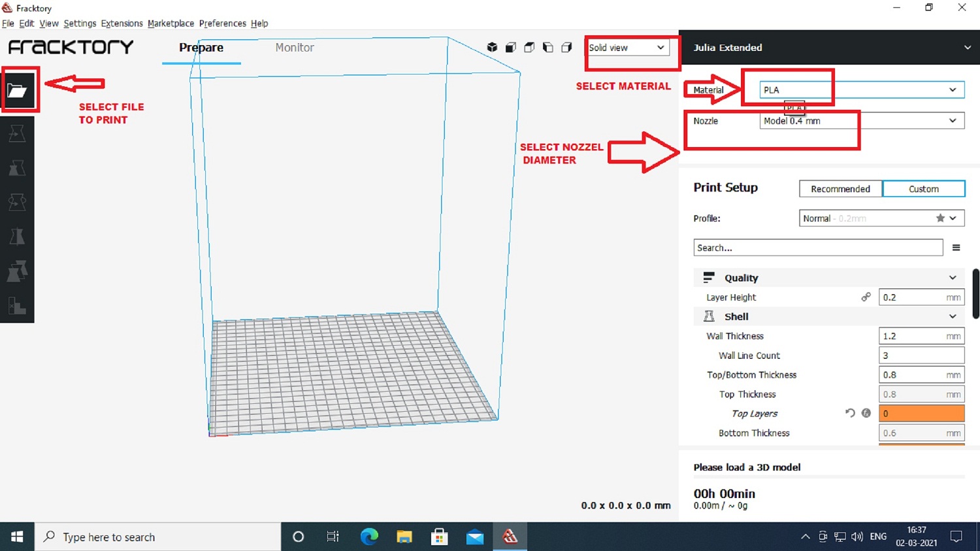Open the Preferences menu
980x551 pixels.
pyautogui.click(x=223, y=24)
